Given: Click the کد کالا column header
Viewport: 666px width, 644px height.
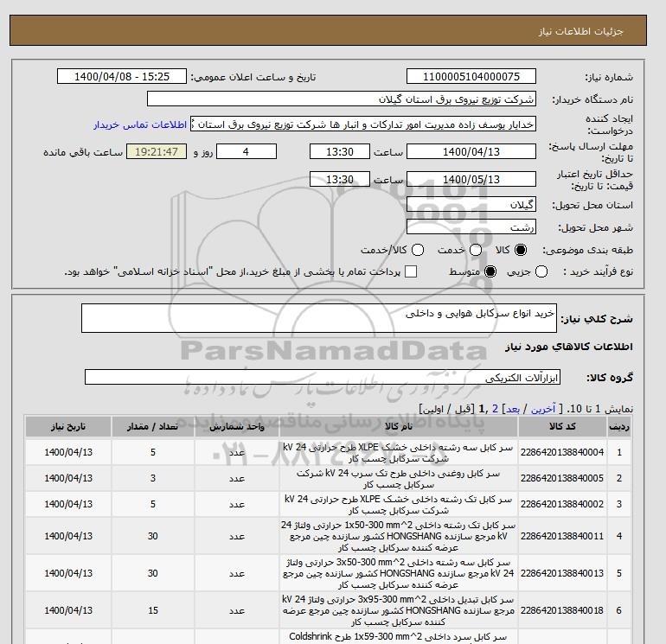Looking at the screenshot, I should point(562,427).
